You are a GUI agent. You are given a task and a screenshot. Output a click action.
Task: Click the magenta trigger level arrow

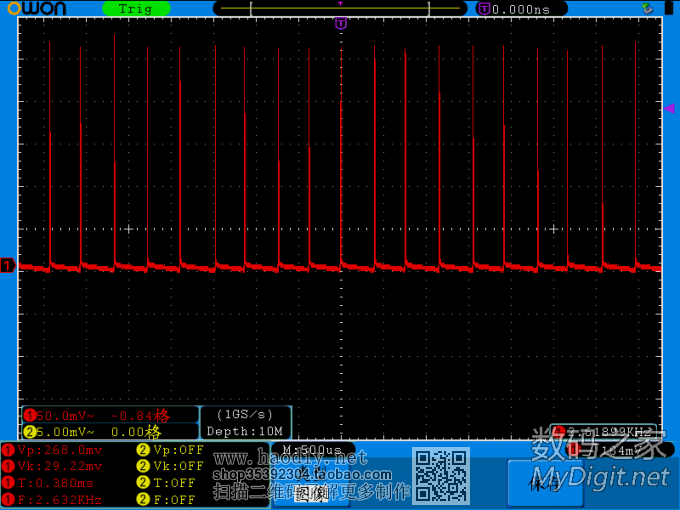669,108
